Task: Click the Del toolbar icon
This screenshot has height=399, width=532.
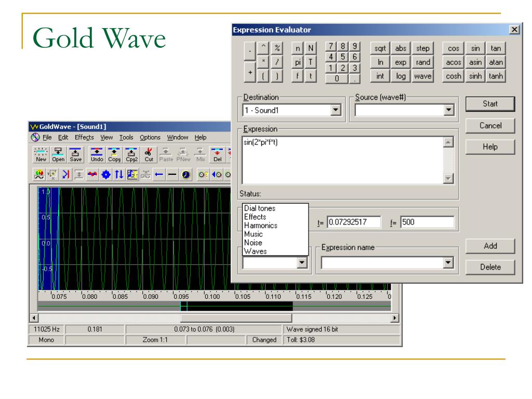Action: (x=218, y=154)
